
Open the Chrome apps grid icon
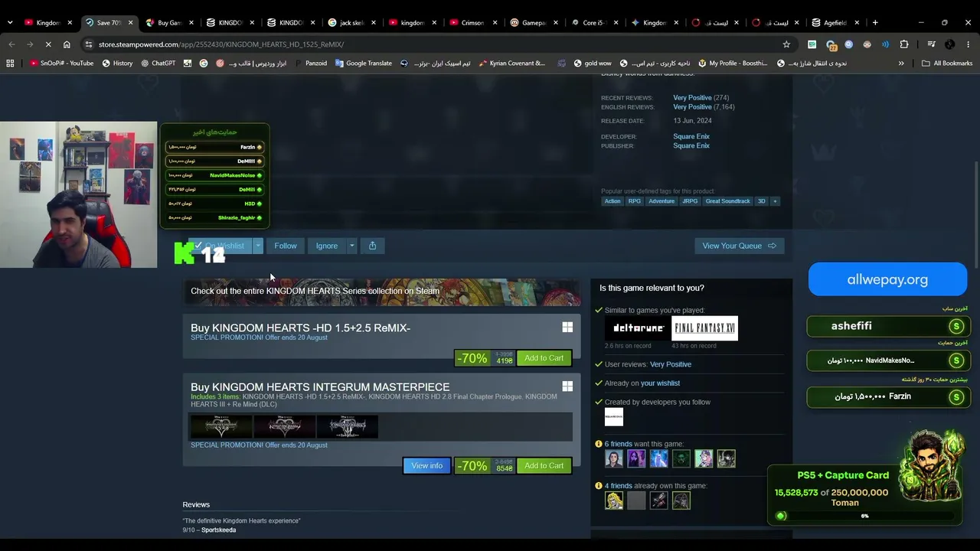pyautogui.click(x=10, y=64)
